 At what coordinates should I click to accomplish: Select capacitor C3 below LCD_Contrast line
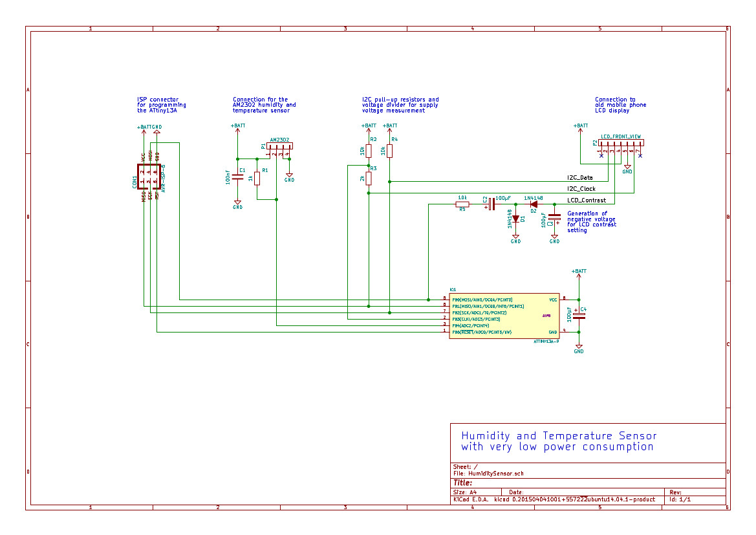click(554, 217)
